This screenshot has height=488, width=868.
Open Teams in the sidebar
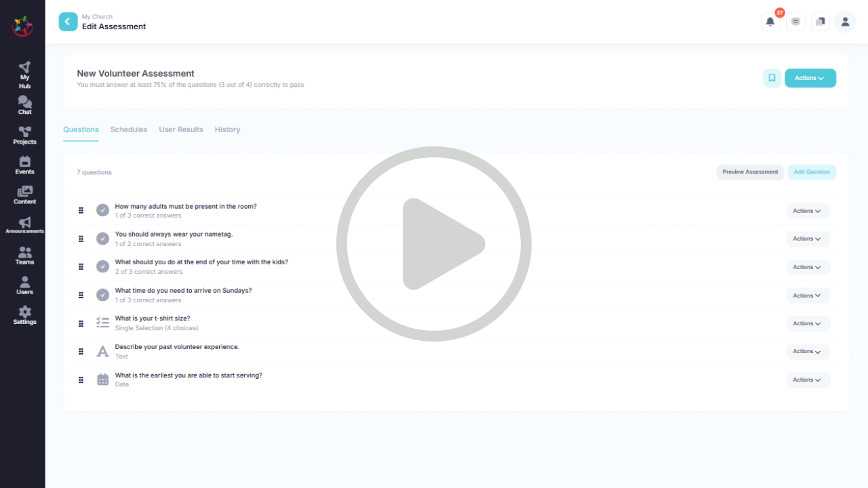(x=24, y=256)
